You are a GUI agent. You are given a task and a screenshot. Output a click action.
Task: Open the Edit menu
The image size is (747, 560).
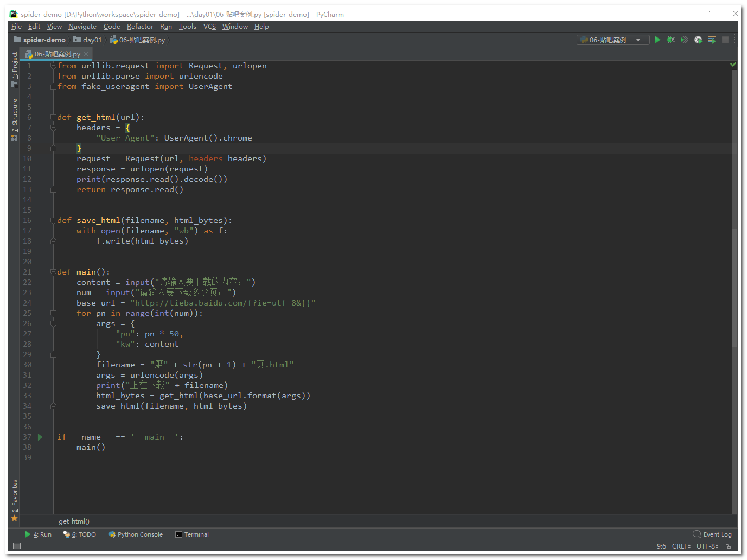[34, 26]
